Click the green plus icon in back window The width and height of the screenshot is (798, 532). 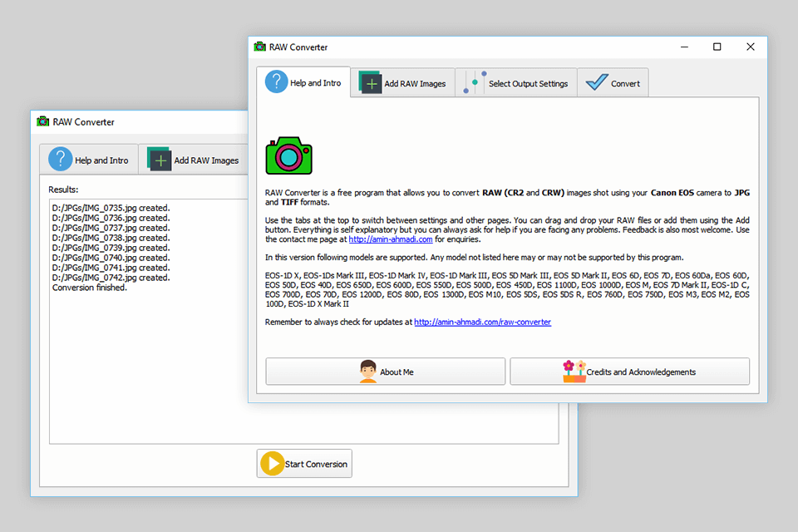(x=160, y=160)
